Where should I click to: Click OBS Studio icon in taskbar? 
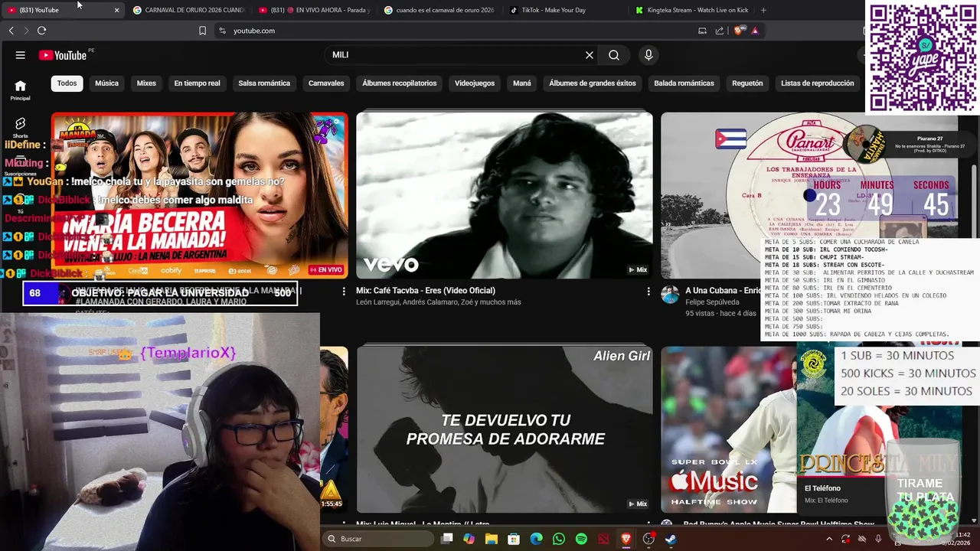point(648,539)
